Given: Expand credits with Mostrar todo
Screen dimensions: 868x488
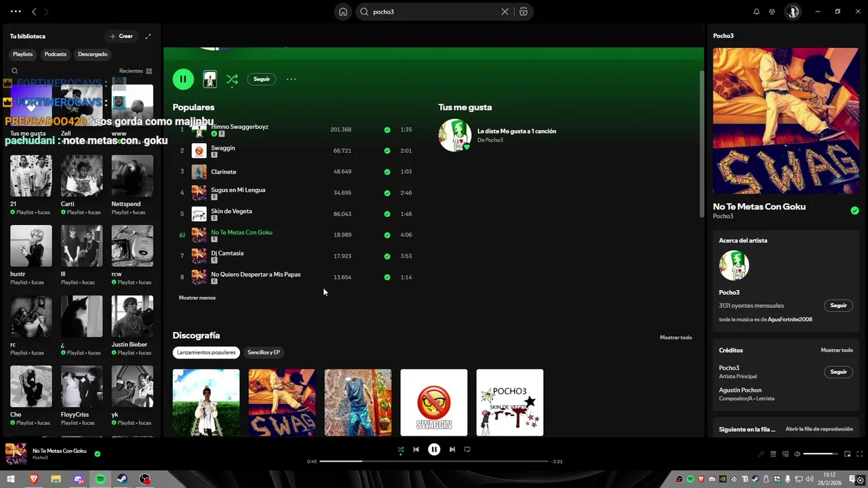Looking at the screenshot, I should (x=837, y=350).
